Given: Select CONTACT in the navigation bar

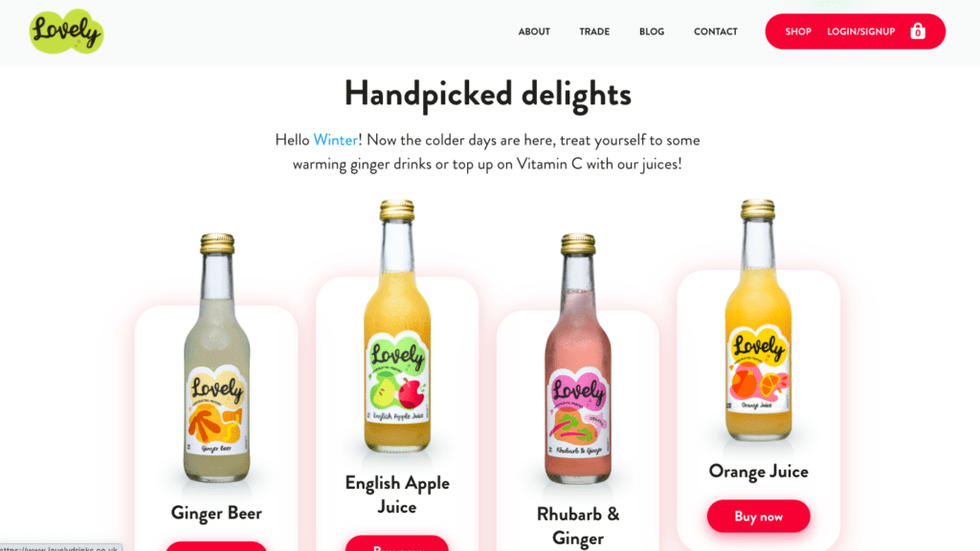Looking at the screenshot, I should tap(716, 32).
